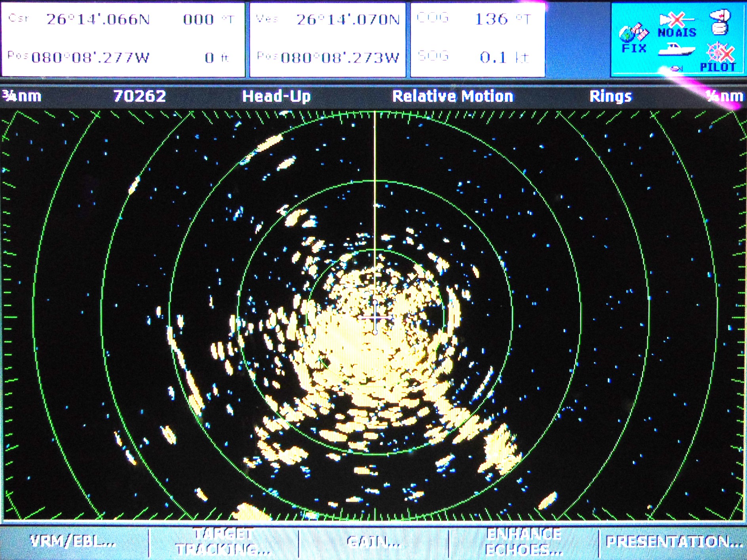Click the small fish icon under the boat
This screenshot has height=560, width=747.
pos(675,68)
